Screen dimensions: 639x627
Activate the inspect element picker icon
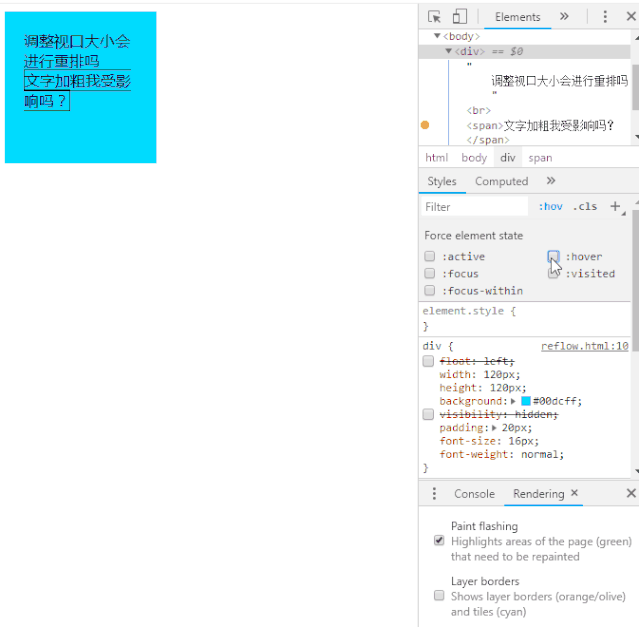click(434, 17)
